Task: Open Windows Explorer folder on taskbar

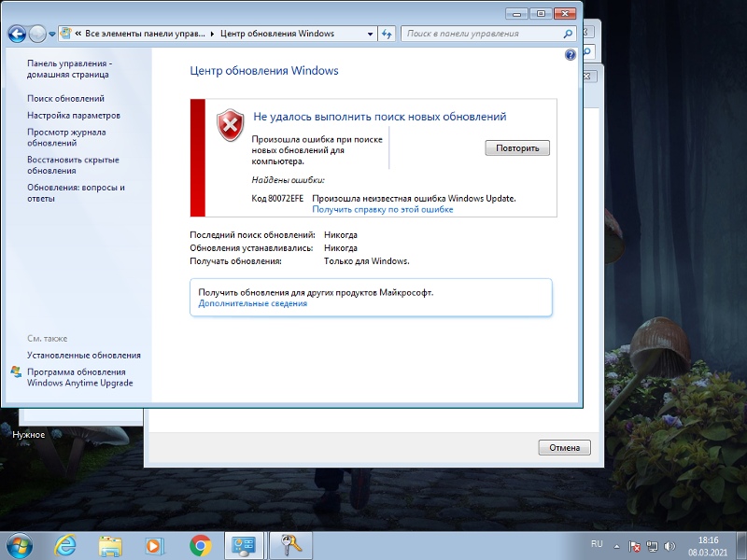Action: coord(110,546)
